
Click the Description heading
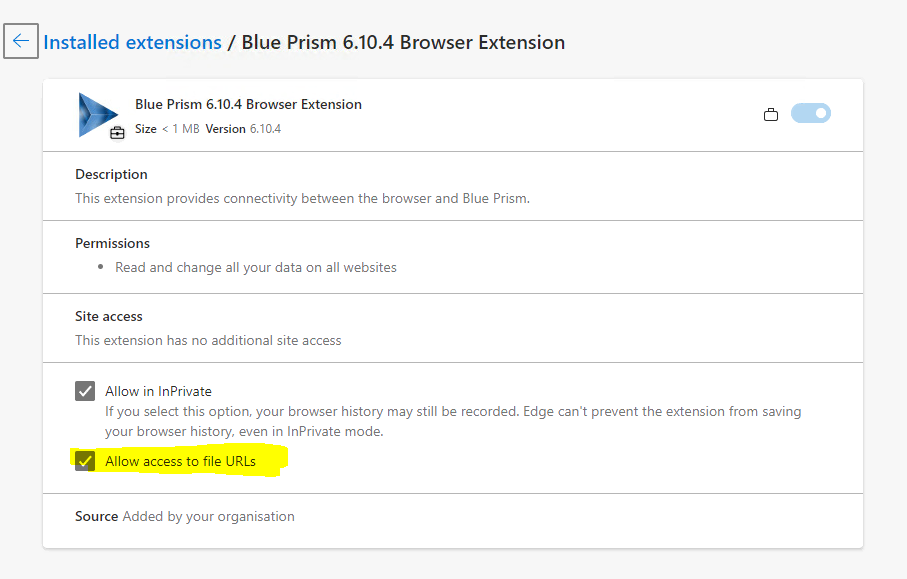click(111, 174)
